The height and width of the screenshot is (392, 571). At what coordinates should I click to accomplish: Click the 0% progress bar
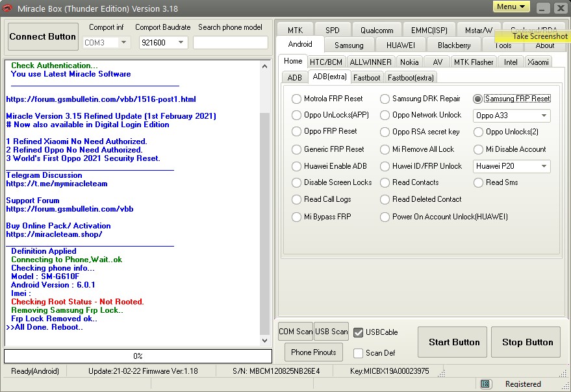[x=138, y=356]
